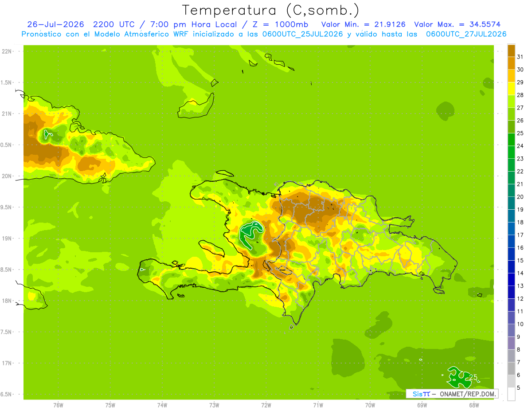The image size is (532, 411).
Task: Click the "20N" latitude label
Action: pyautogui.click(x=7, y=176)
